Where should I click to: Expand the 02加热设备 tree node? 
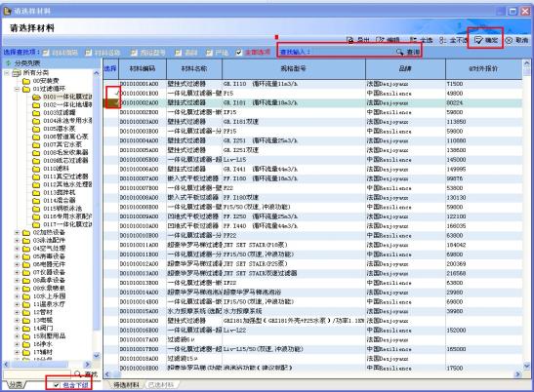pos(17,232)
